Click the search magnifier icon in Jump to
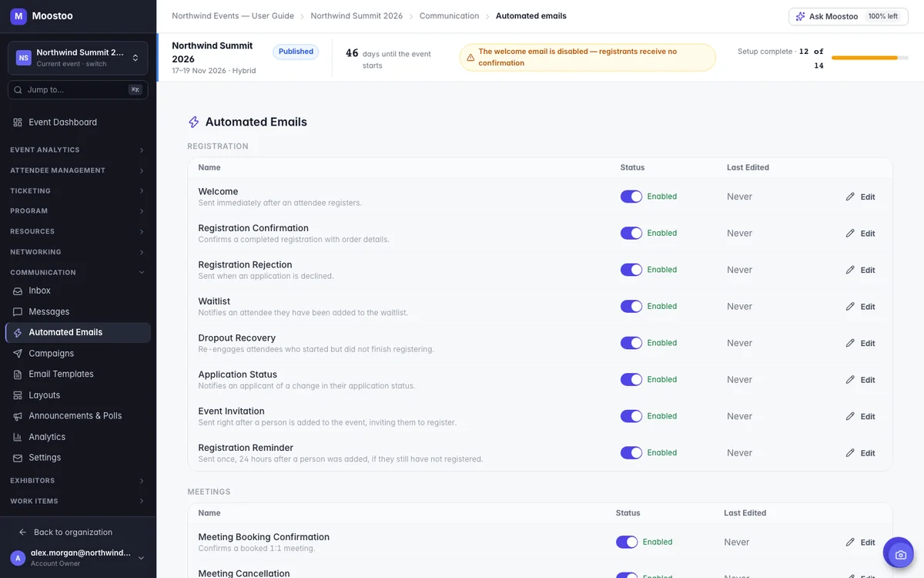 [18, 90]
